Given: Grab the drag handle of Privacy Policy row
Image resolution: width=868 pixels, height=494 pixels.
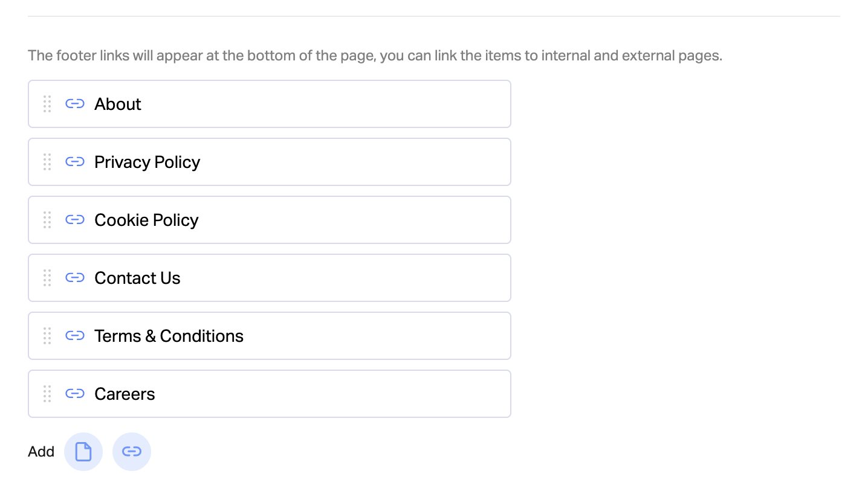Looking at the screenshot, I should pyautogui.click(x=47, y=162).
